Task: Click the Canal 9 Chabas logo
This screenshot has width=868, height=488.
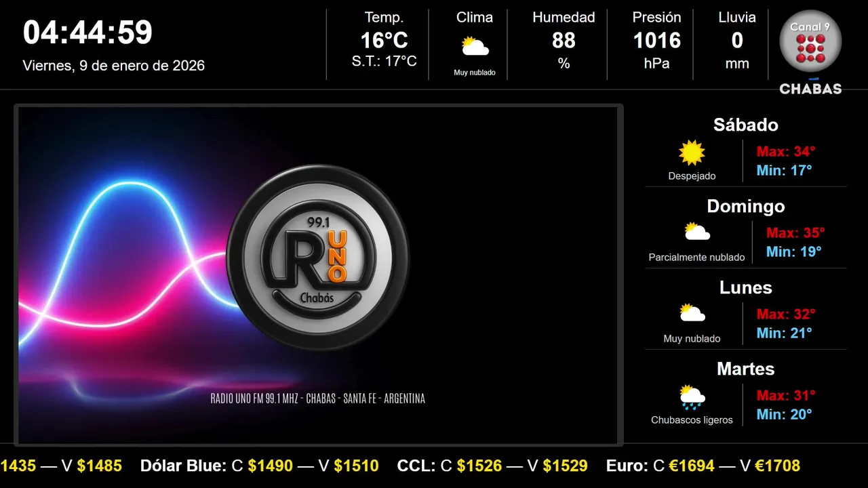Action: (x=810, y=52)
